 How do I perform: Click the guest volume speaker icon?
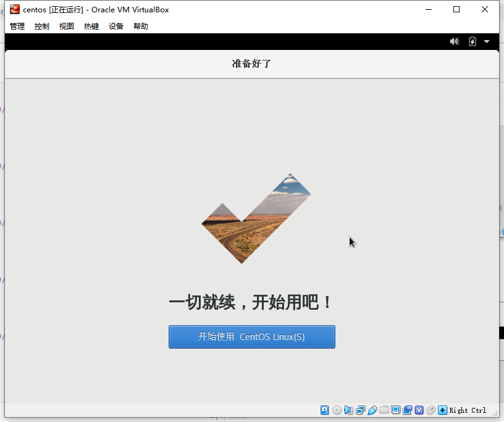click(x=455, y=41)
